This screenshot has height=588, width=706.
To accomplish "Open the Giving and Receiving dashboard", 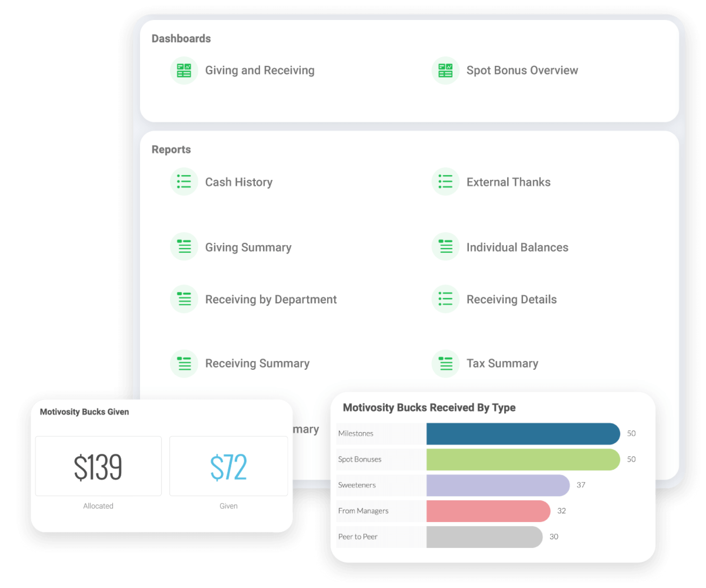I will [x=260, y=71].
